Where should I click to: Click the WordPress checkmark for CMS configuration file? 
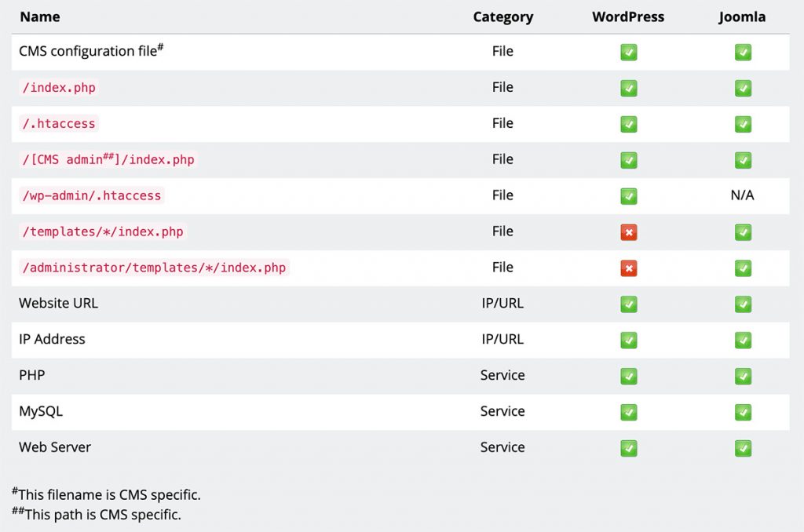(x=629, y=52)
